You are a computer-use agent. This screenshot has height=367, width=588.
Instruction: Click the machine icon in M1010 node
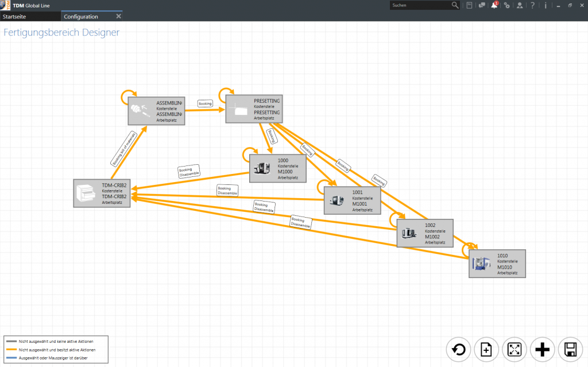click(x=482, y=264)
